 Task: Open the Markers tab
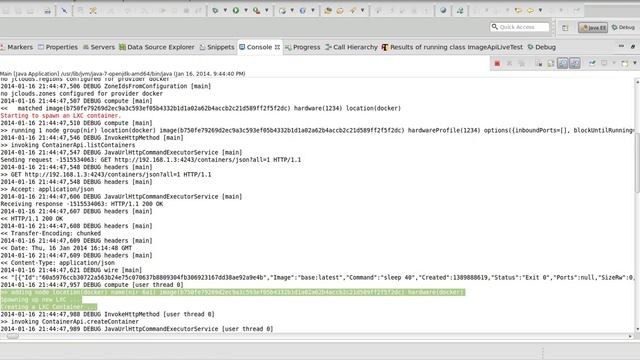[16, 47]
